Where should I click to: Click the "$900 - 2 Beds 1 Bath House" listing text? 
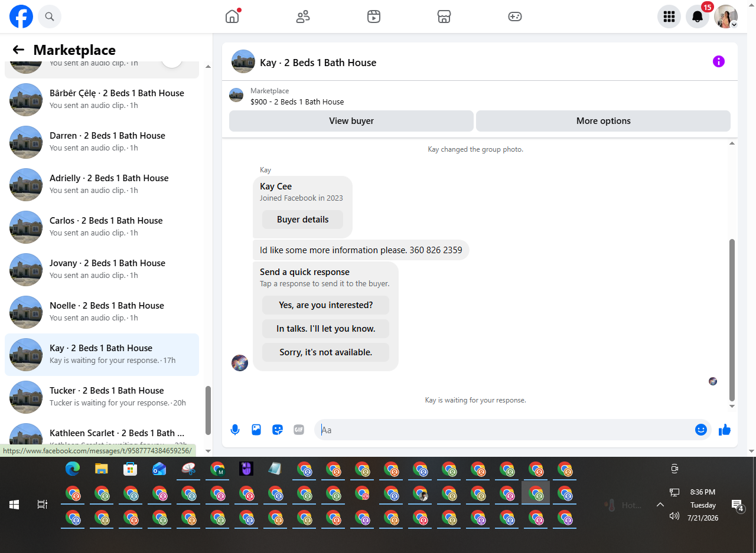click(x=297, y=102)
